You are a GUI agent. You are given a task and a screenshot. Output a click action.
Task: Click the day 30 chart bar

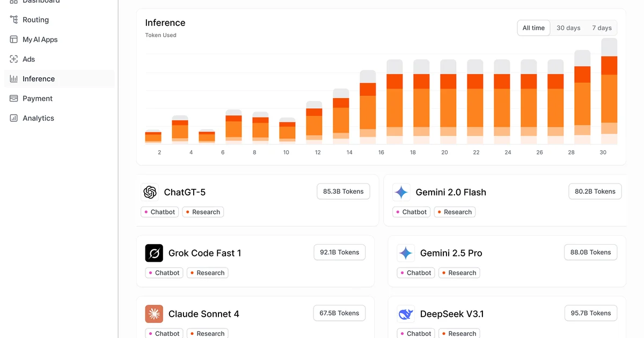coord(609,91)
